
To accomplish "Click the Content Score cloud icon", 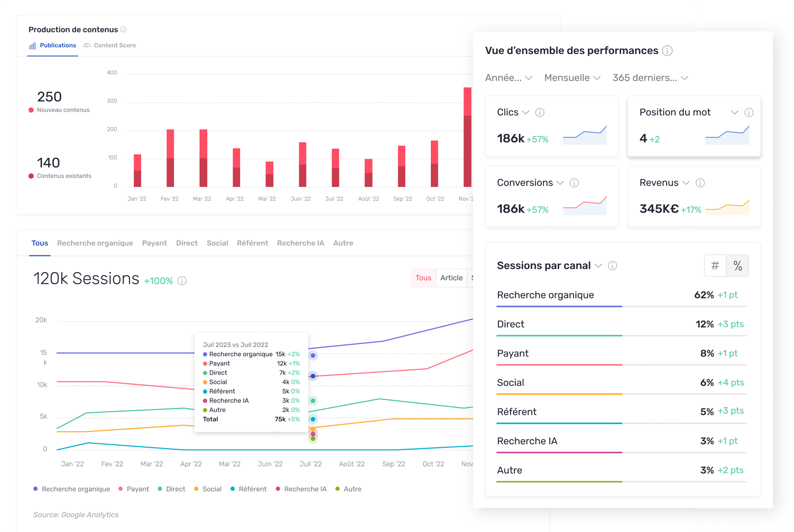I will (87, 46).
